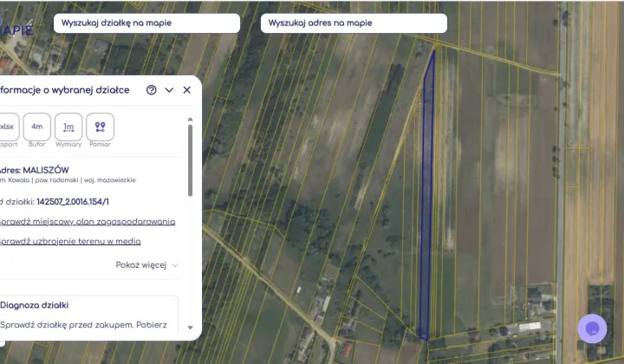Click the panel scrollbar thumb
This screenshot has width=624, height=364.
click(190, 160)
